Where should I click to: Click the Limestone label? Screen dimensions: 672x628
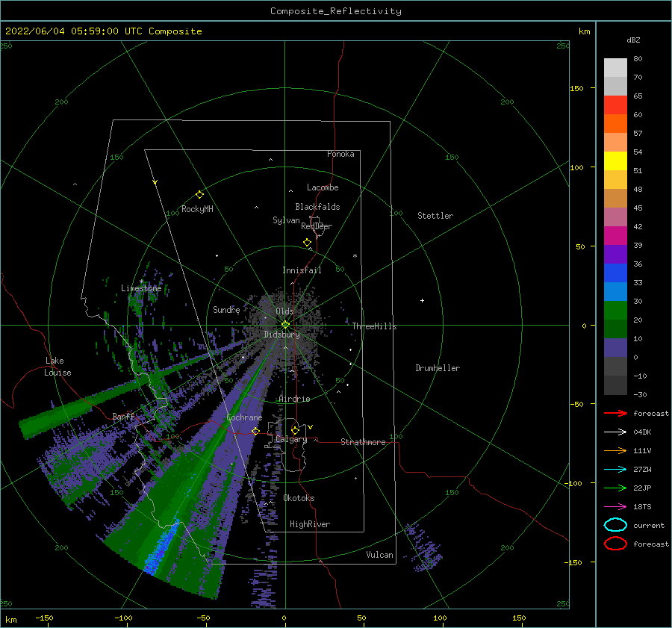141,288
